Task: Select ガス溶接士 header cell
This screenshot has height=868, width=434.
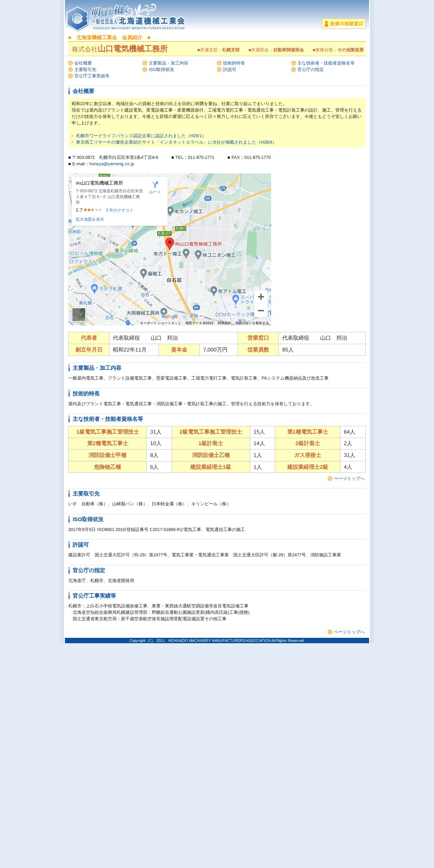Action: pyautogui.click(x=308, y=455)
